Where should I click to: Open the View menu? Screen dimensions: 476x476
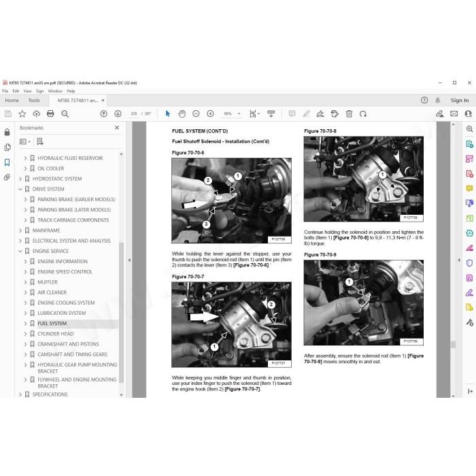[28, 90]
